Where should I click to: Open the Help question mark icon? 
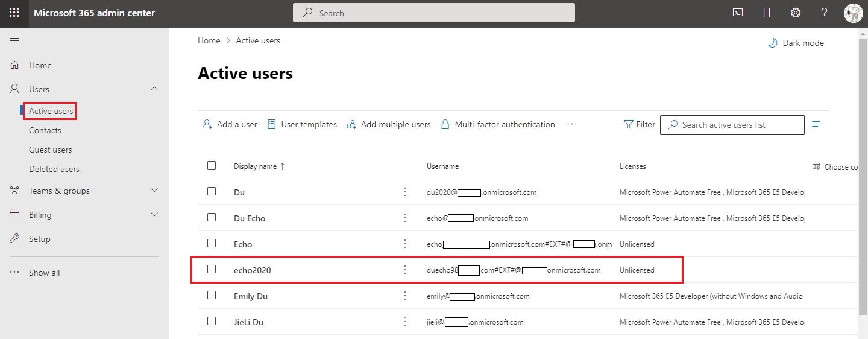click(x=825, y=13)
